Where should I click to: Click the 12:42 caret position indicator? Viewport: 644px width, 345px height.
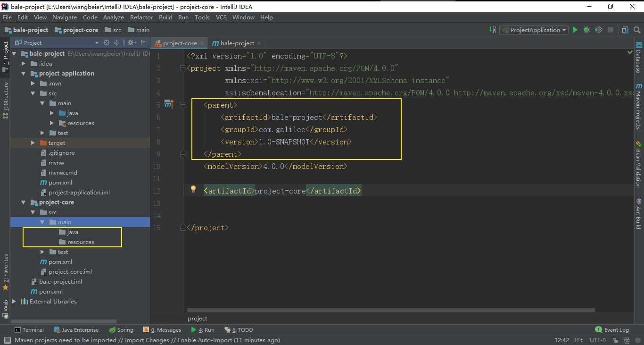pyautogui.click(x=562, y=340)
